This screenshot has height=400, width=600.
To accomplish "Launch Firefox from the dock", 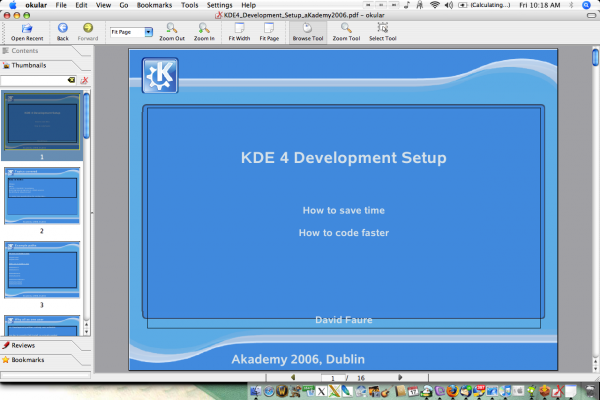I will (452, 391).
